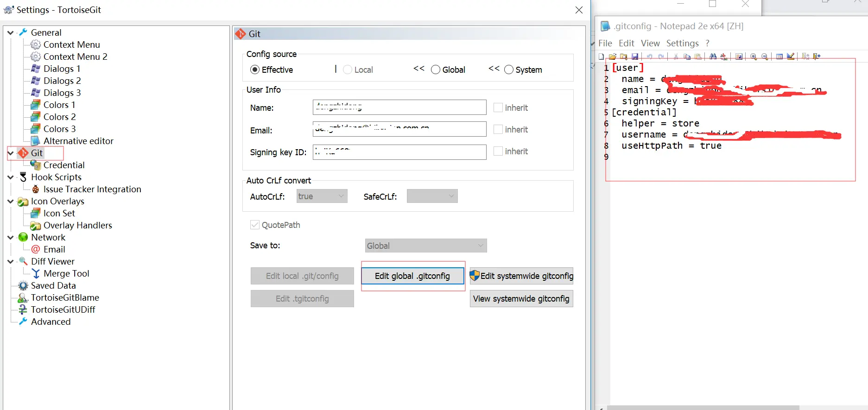Click the Signing key ID input field

point(399,152)
